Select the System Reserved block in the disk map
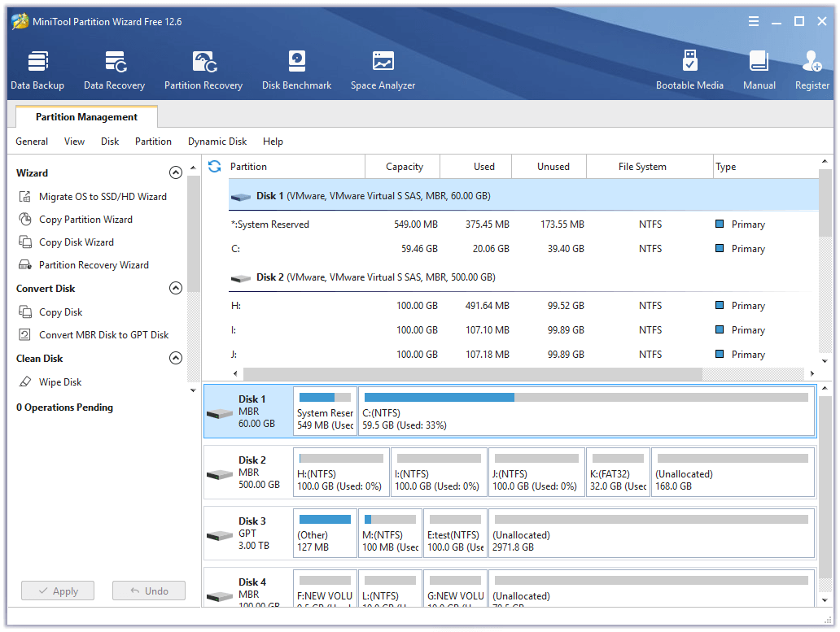Image resolution: width=840 pixels, height=632 pixels. [326, 411]
